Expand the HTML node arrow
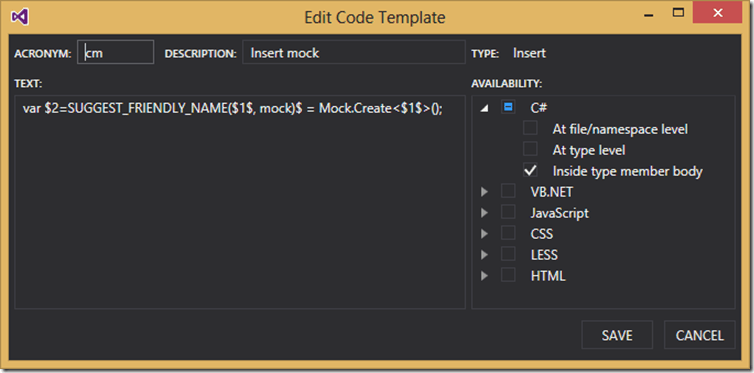Screen dimensions: 754x373 click(x=484, y=276)
